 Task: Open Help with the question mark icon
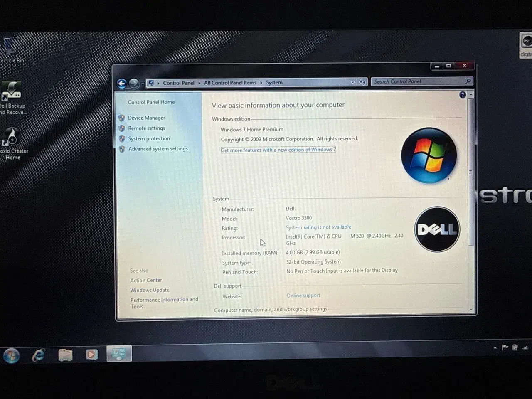click(463, 95)
